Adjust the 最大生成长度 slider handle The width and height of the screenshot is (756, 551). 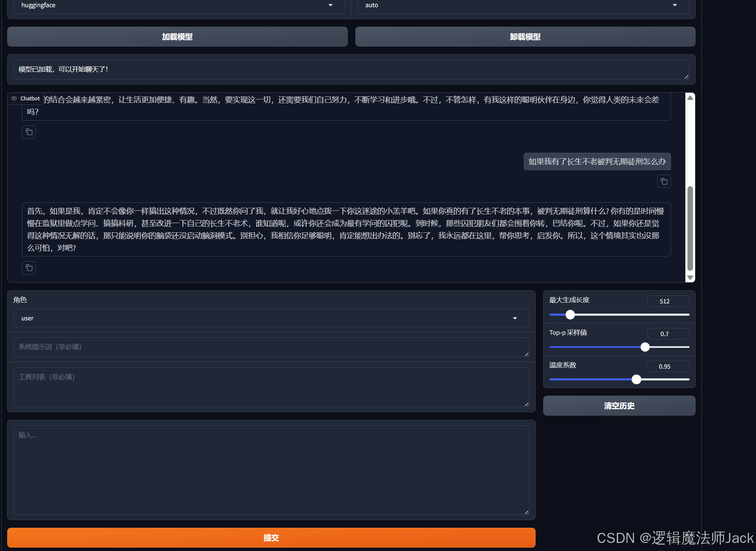click(570, 314)
